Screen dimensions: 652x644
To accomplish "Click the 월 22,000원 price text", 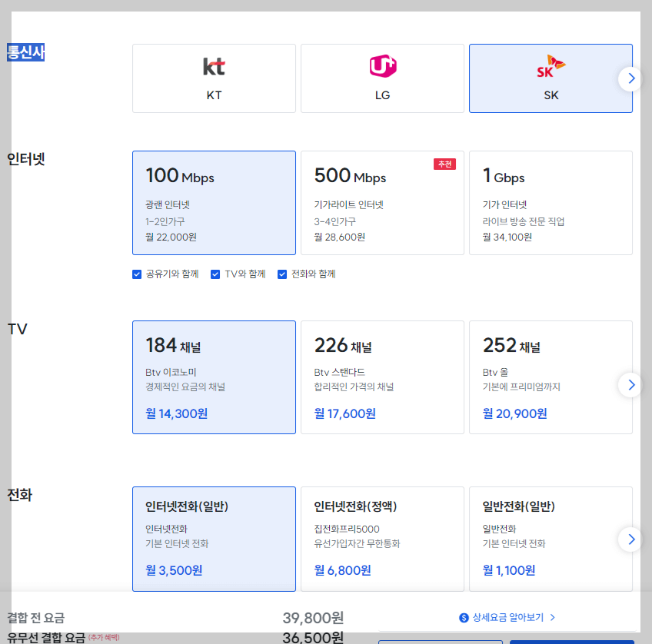I will (171, 237).
